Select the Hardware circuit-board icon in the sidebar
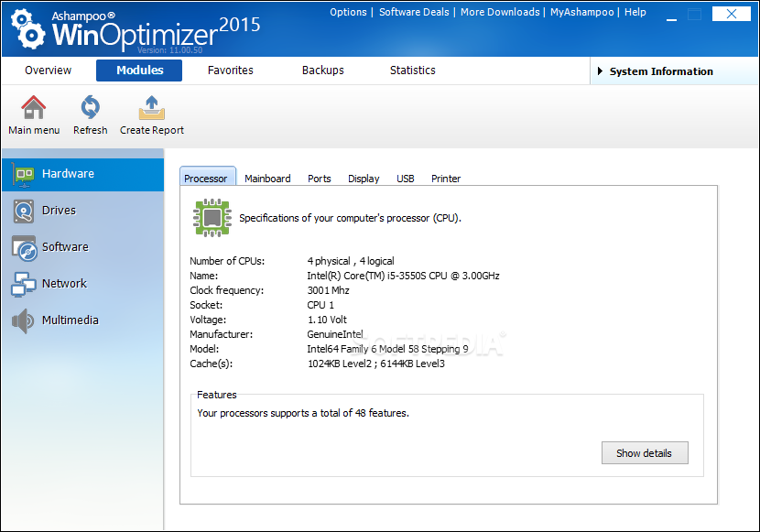 (x=24, y=174)
